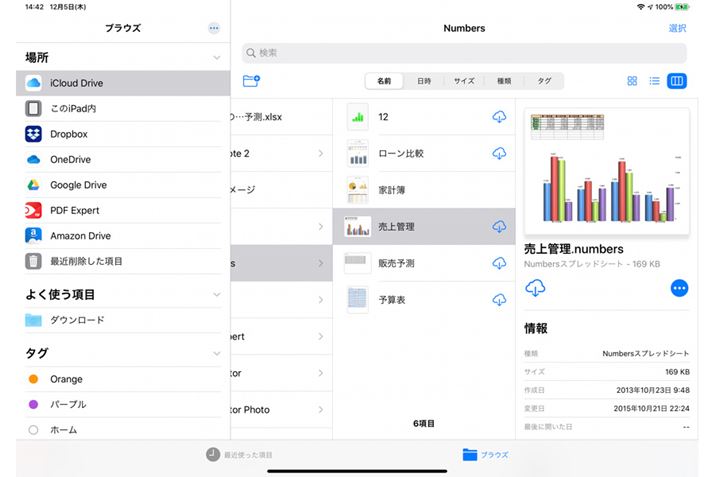Tap the new folder icon
Viewport: 715px width, 477px height.
point(251,81)
